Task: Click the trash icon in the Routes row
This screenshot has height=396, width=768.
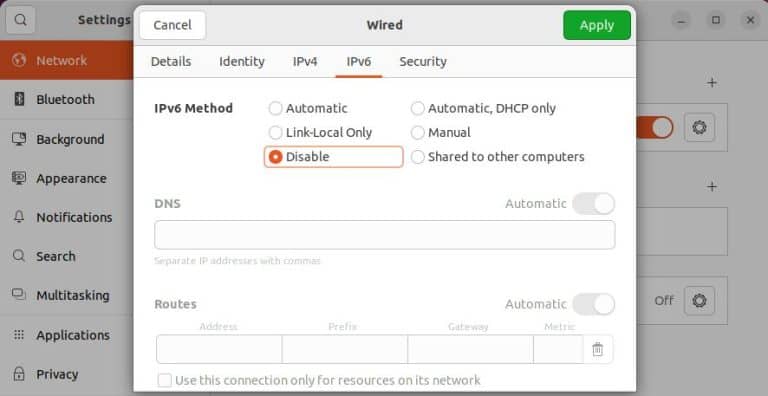Action: click(597, 349)
